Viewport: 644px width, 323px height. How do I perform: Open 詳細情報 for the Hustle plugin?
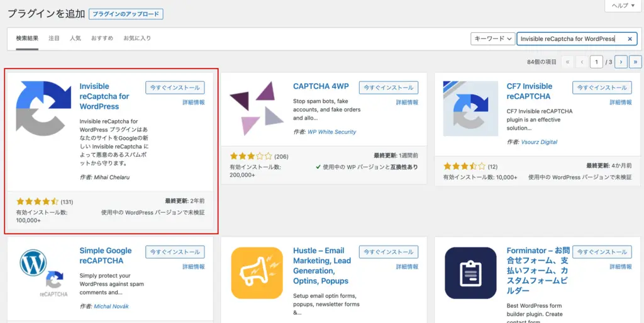[x=407, y=267]
